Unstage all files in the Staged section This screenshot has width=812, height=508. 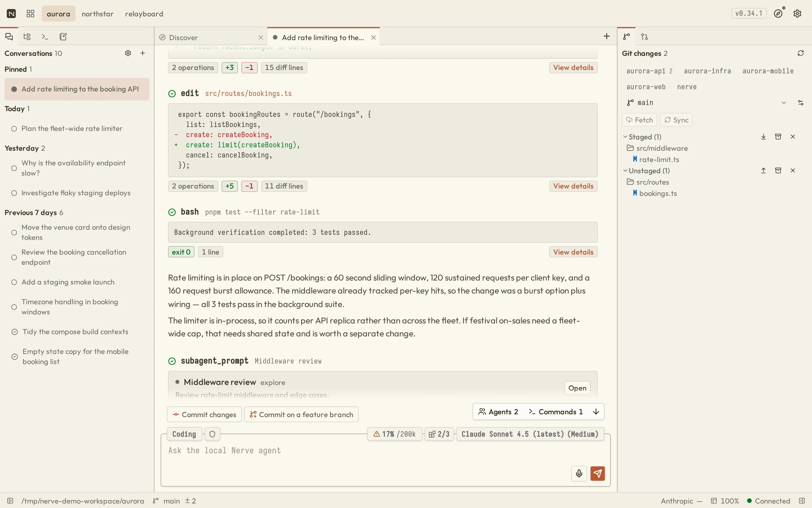(763, 137)
